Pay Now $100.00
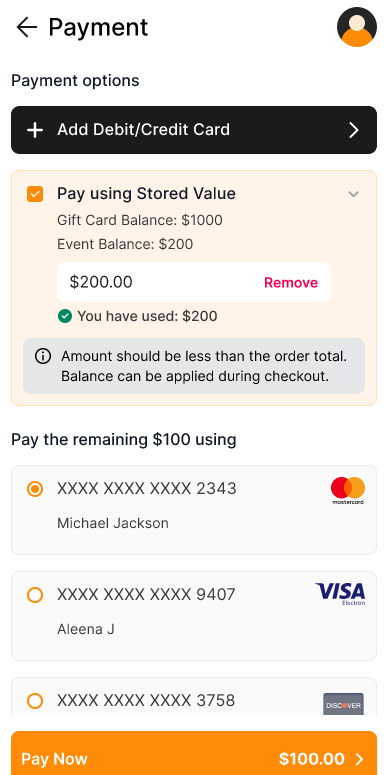Image resolution: width=385 pixels, height=775 pixels. [x=194, y=753]
